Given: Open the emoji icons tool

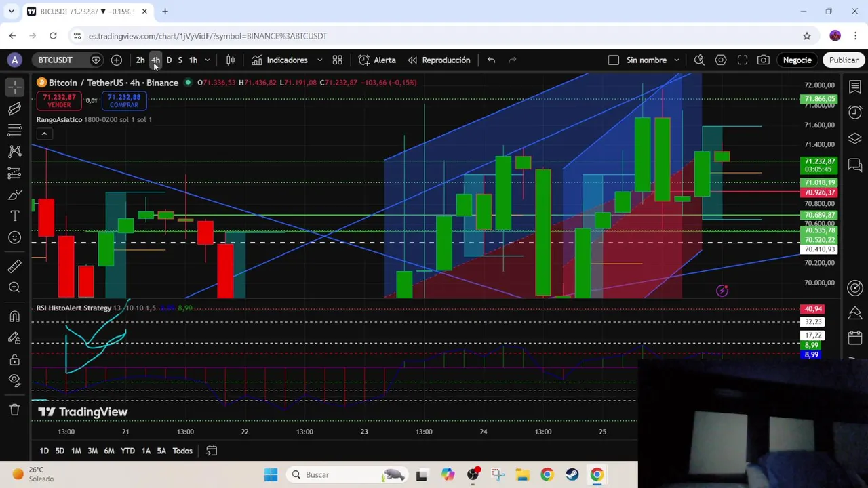Looking at the screenshot, I should point(14,238).
